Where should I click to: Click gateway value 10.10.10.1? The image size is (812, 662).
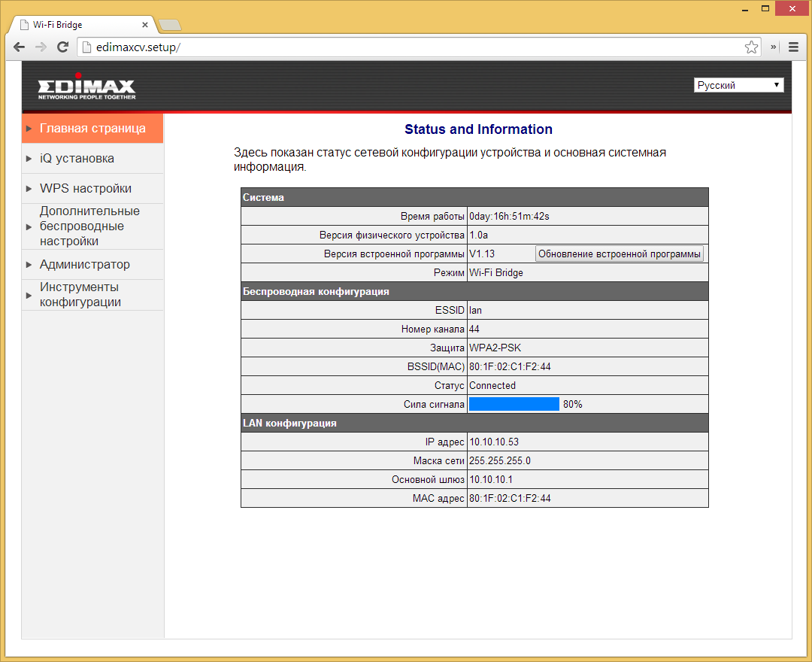(491, 480)
